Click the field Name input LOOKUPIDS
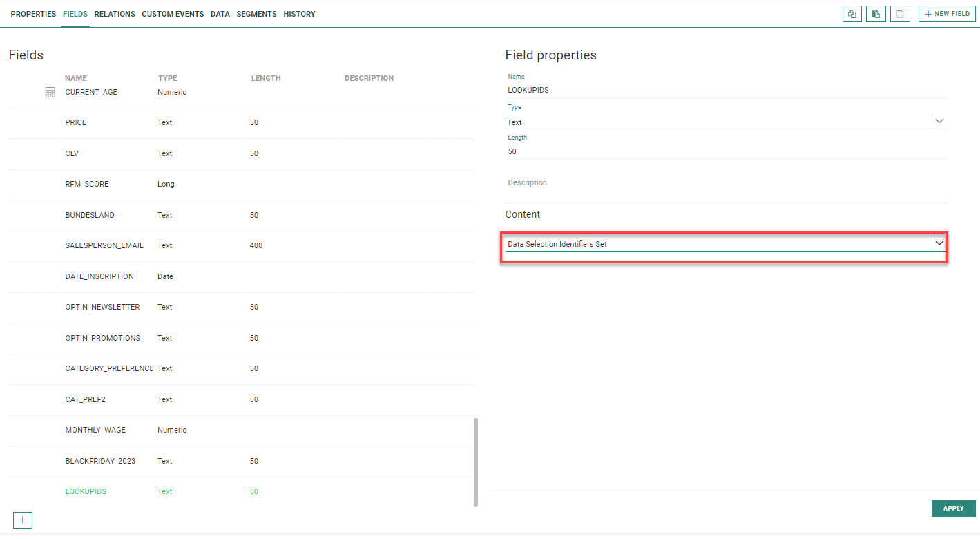 [x=725, y=90]
